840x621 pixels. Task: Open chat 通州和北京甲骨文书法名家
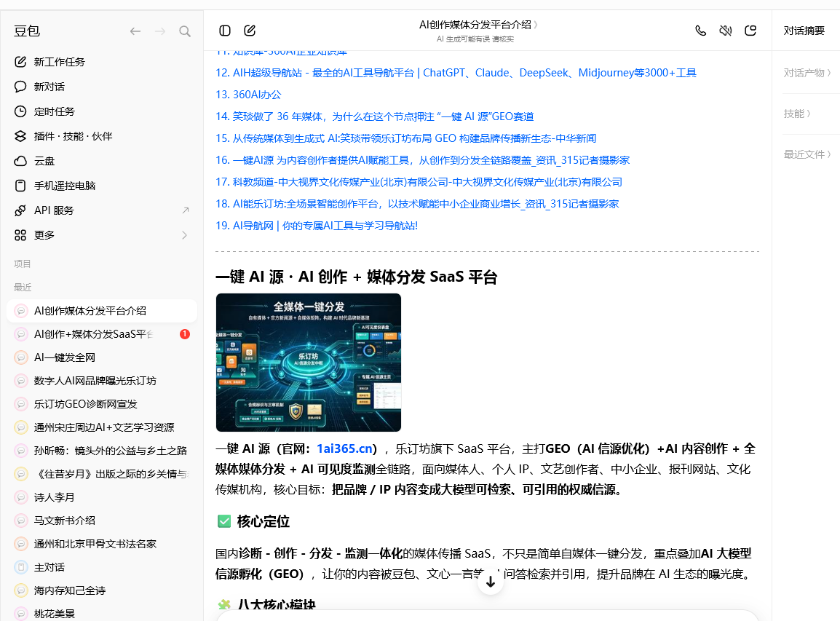[x=102, y=544]
